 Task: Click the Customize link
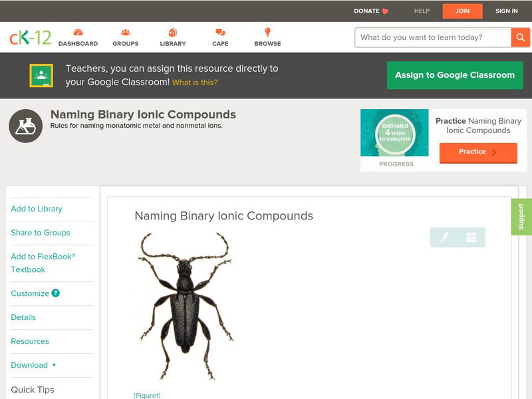30,293
